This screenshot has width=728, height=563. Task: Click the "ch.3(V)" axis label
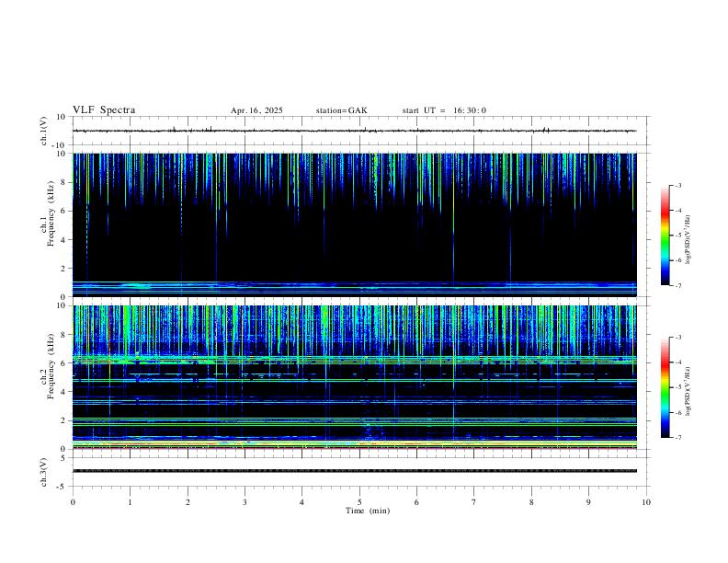[x=44, y=472]
